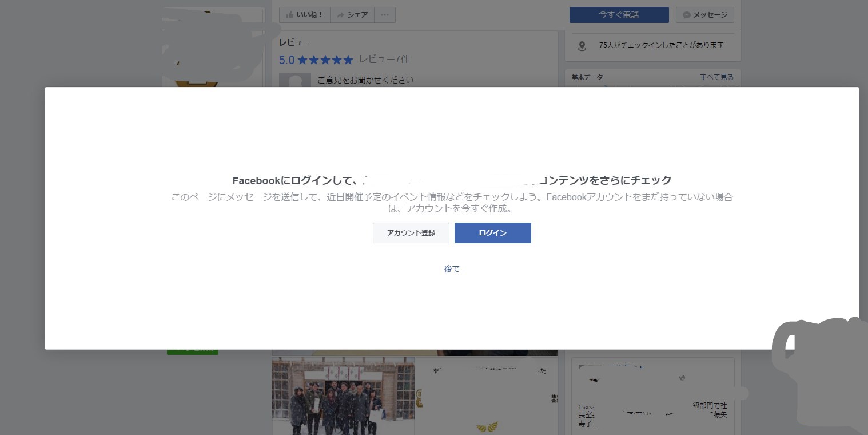The width and height of the screenshot is (868, 435).
Task: Open the メッセージ messenger button
Action: point(704,15)
